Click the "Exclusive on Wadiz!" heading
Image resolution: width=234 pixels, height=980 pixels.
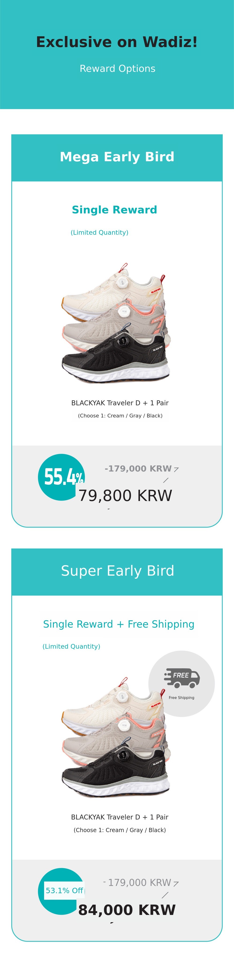click(117, 42)
